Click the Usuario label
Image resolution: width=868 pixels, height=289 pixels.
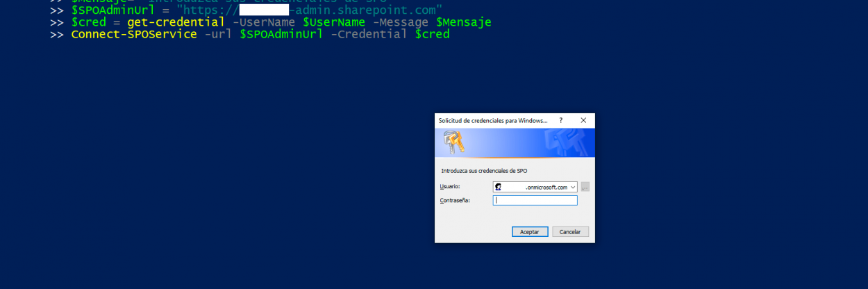(450, 187)
